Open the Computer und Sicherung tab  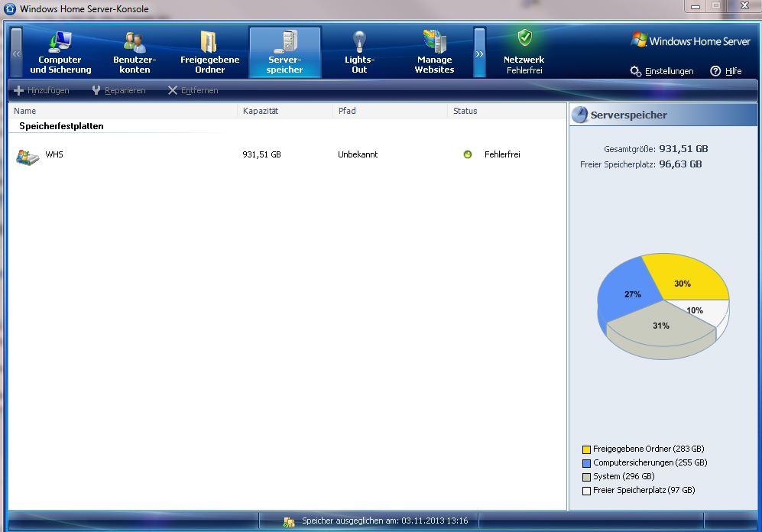(60, 52)
